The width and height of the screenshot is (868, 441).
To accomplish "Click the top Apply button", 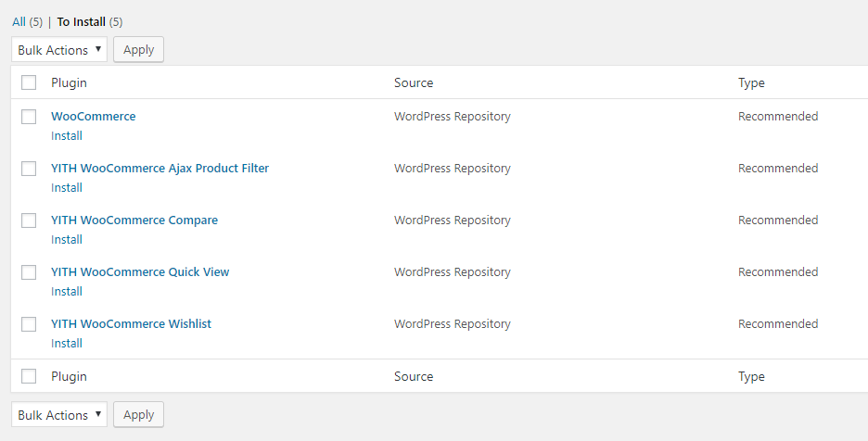I will (138, 50).
